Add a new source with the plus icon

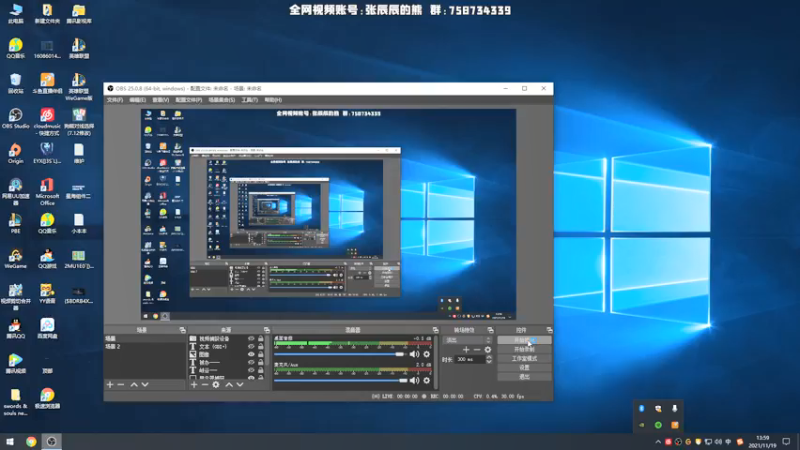pyautogui.click(x=194, y=385)
